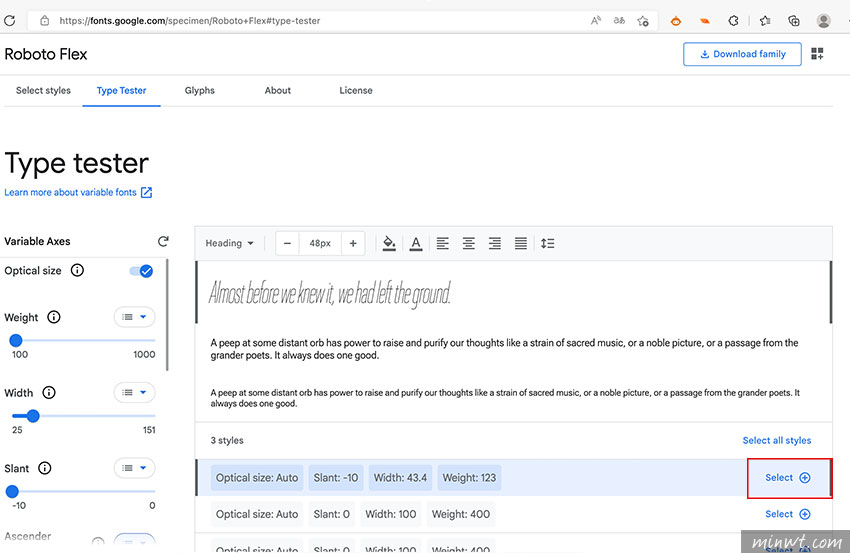Increase font size with plus button

click(353, 243)
